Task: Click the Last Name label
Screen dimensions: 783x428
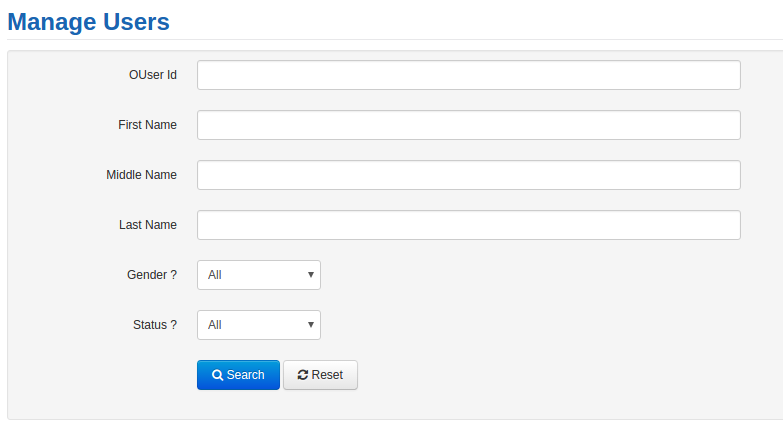Action: coord(148,225)
